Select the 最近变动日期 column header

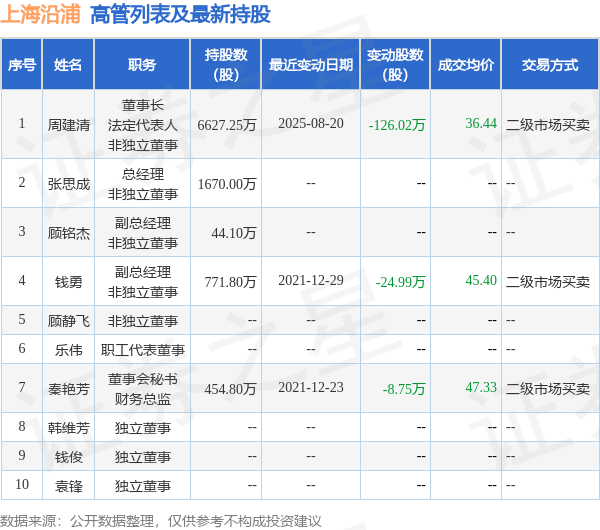311,65
